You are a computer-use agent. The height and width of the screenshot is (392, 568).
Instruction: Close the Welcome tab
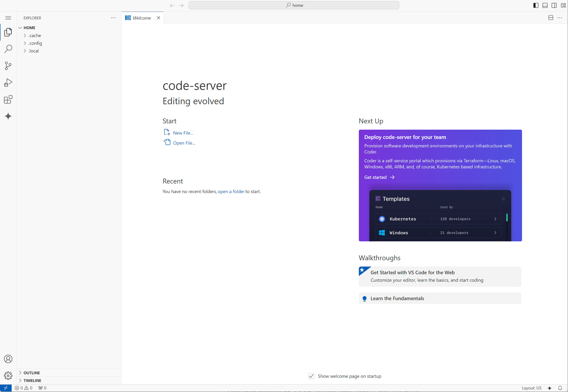(x=159, y=18)
